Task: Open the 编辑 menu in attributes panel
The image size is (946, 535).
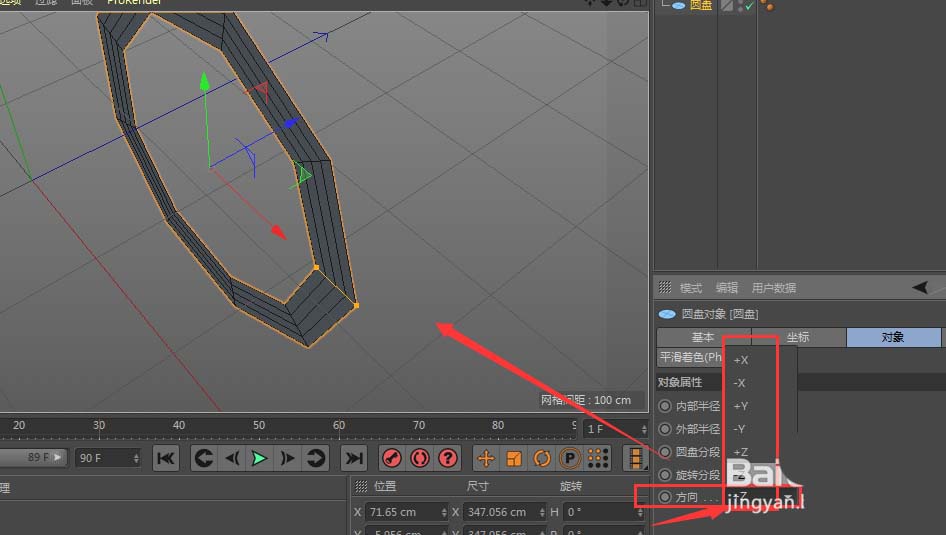Action: click(x=726, y=288)
